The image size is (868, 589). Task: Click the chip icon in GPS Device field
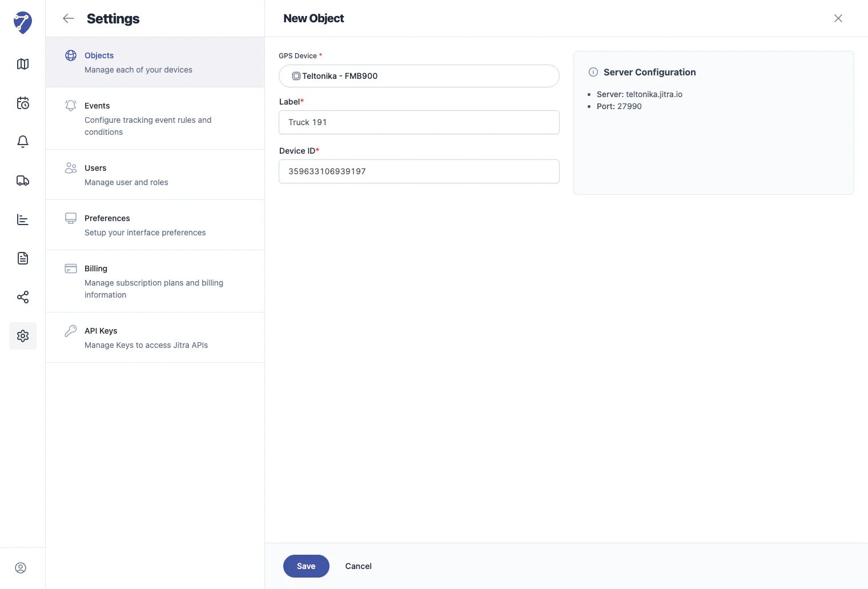tap(296, 76)
